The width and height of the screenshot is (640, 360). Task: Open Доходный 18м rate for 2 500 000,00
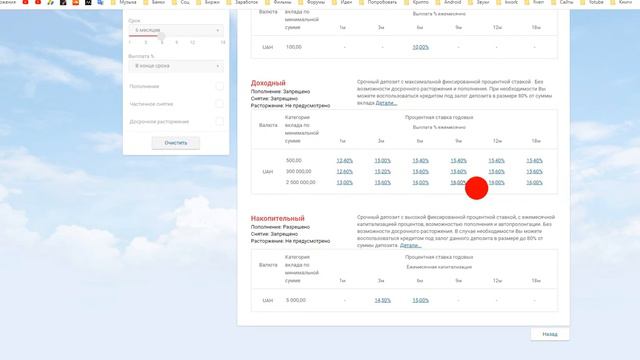point(534,183)
